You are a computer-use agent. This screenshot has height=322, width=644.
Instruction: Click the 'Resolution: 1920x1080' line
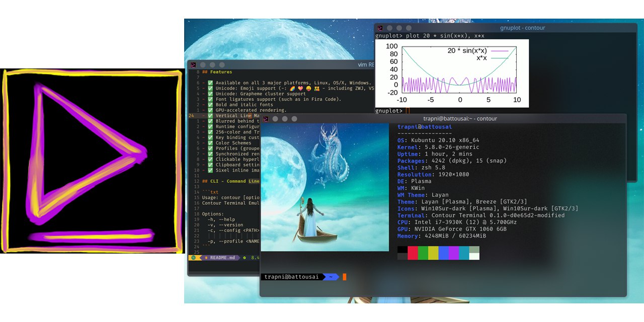433,174
